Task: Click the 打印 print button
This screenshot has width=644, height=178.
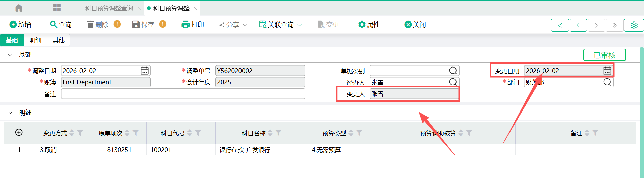Action: [x=193, y=25]
